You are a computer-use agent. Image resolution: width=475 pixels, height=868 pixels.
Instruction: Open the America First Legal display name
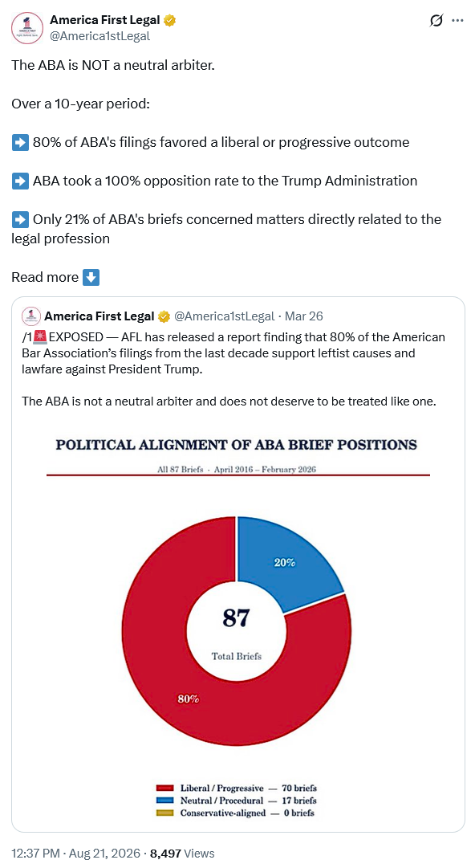pos(105,21)
